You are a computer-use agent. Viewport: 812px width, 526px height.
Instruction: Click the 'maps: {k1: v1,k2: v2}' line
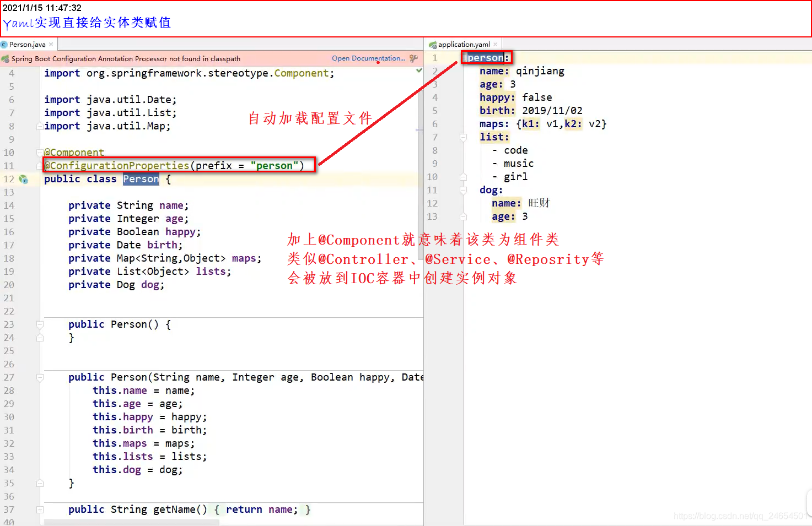click(543, 124)
